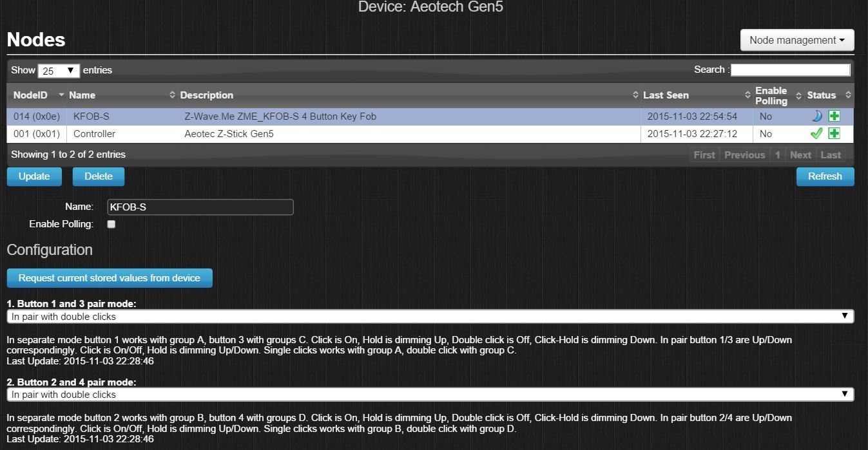Sort table by the Last Seen column
The width and height of the screenshot is (868, 450).
click(697, 95)
